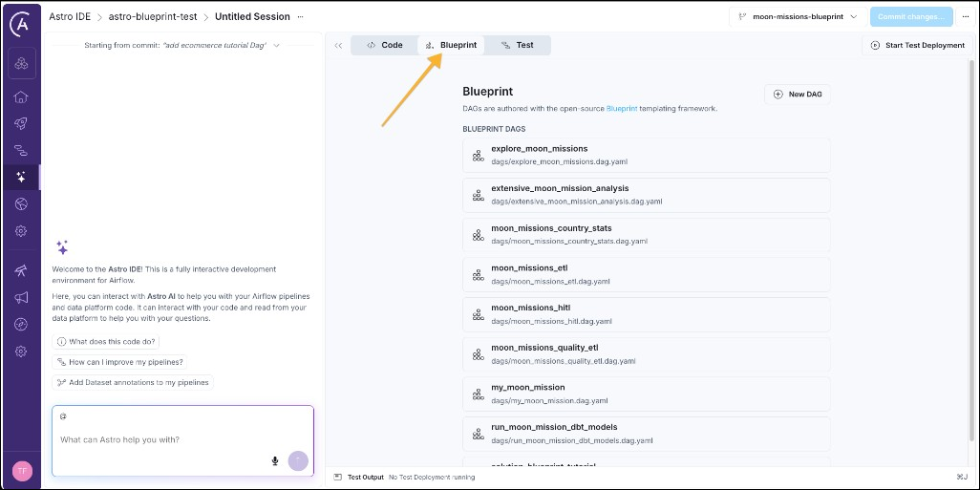Open the moon_missions_country_stats DAG
This screenshot has width=980, height=490.
[647, 234]
